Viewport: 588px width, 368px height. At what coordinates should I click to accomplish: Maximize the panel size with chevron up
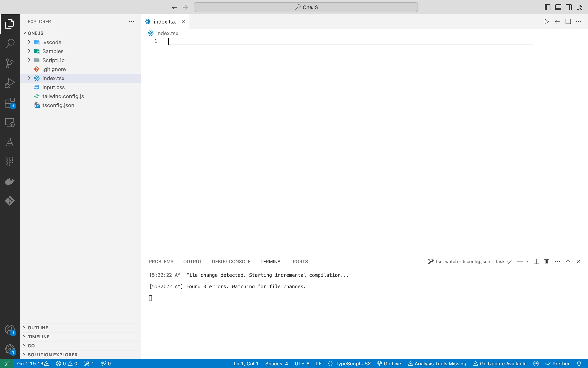(568, 261)
